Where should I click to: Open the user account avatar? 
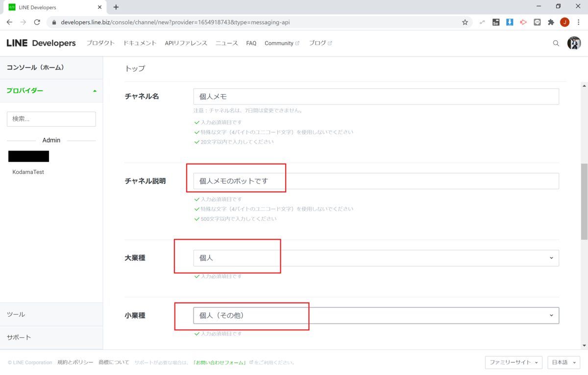(x=574, y=43)
